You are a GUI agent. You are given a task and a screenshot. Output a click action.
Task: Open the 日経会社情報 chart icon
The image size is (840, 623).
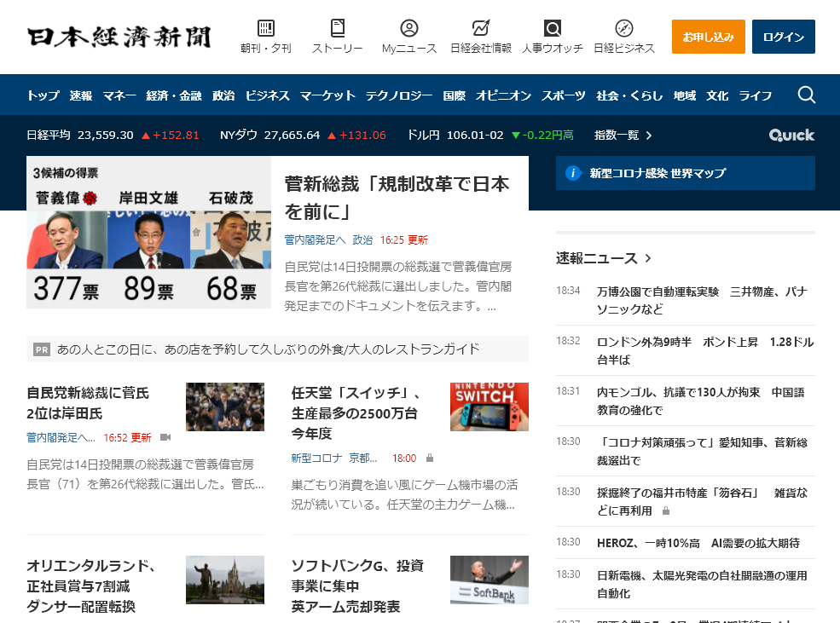pyautogui.click(x=480, y=28)
